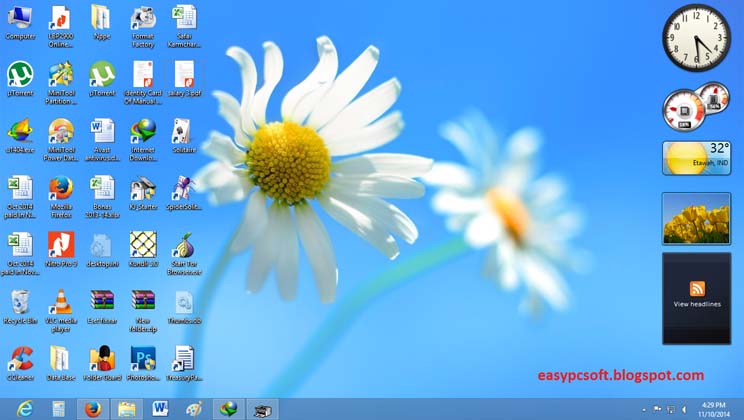Show hidden system tray icons
This screenshot has width=744, height=420.
[x=644, y=410]
